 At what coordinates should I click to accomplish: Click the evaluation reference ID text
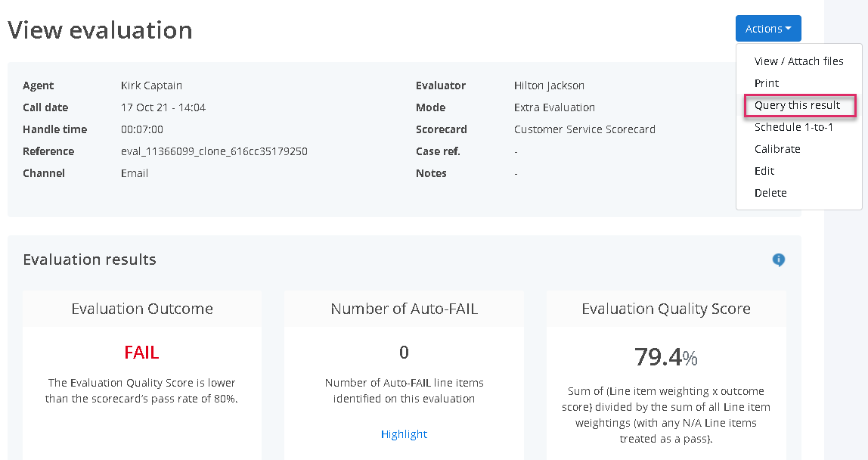(x=214, y=151)
